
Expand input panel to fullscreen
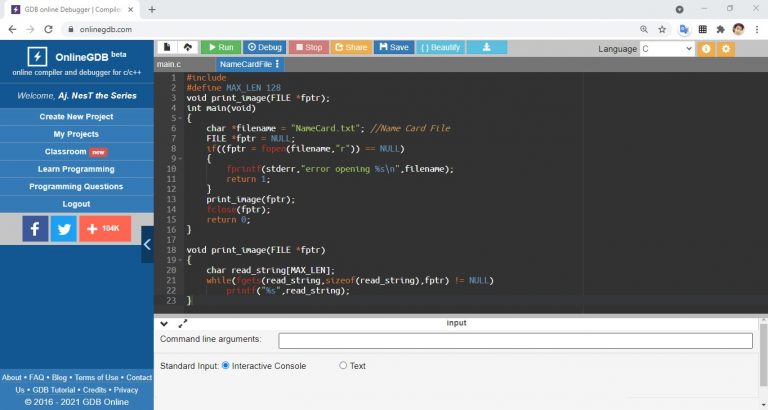point(183,324)
